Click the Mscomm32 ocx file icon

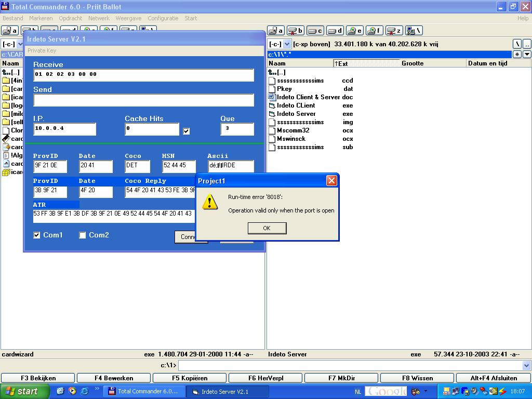[272, 130]
